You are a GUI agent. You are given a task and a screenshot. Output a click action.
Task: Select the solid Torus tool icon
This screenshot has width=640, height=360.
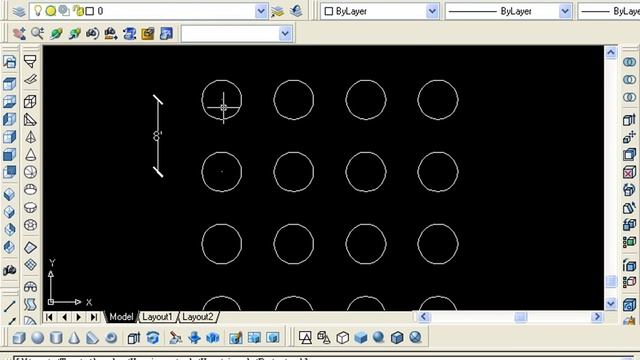(x=111, y=338)
